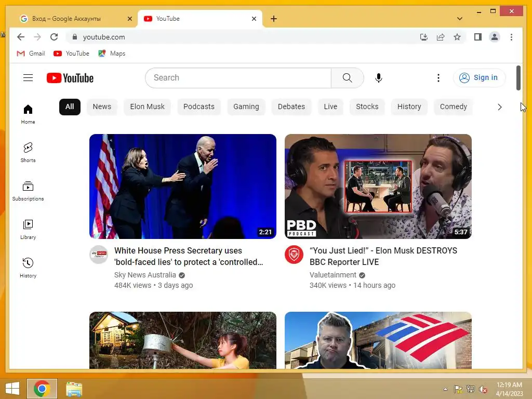Select the Comedy filter chip
The width and height of the screenshot is (532, 399).
453,107
